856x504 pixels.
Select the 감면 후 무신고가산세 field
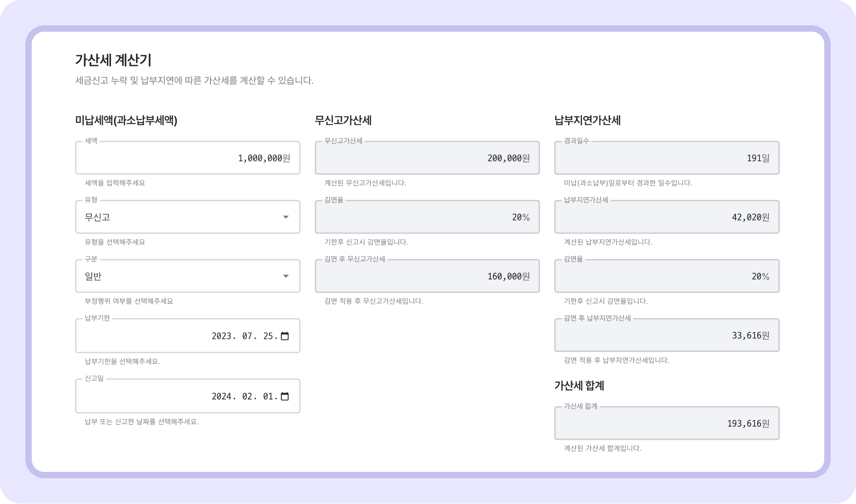(x=426, y=276)
